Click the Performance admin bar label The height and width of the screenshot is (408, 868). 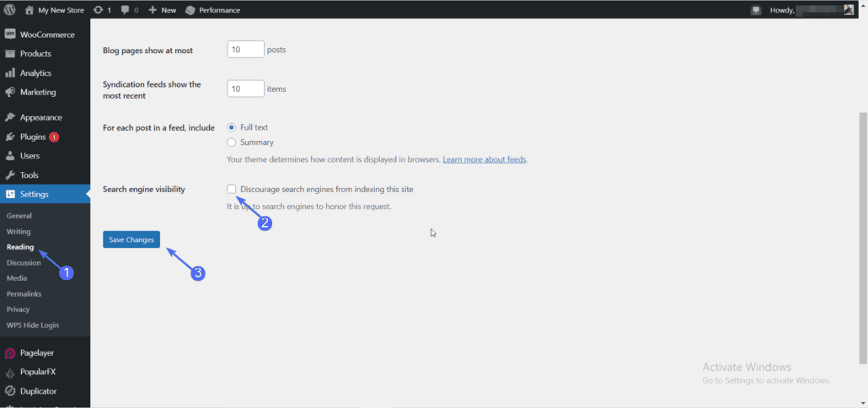point(219,10)
